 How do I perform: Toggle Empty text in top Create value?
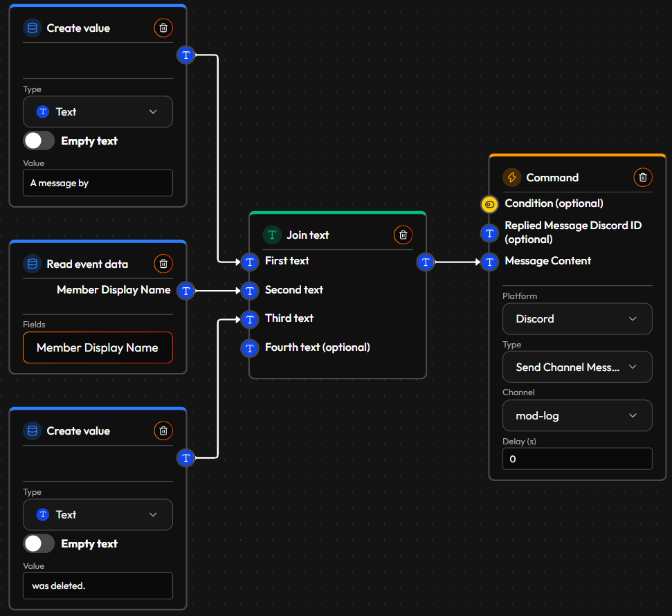pos(39,141)
